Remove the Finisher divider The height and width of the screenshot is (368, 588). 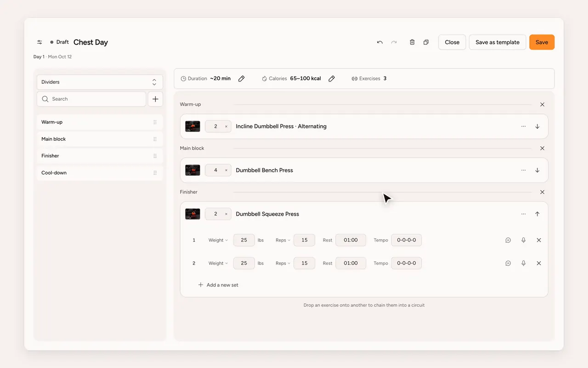(542, 192)
